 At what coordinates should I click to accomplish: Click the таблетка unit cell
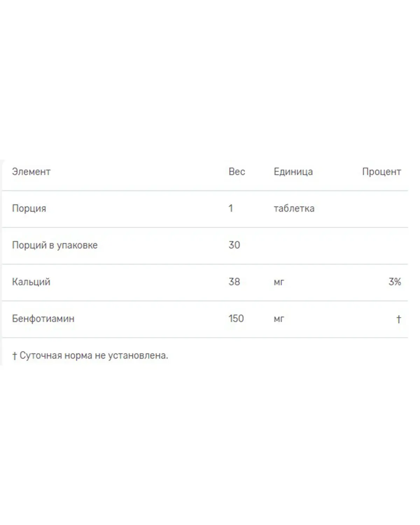294,209
